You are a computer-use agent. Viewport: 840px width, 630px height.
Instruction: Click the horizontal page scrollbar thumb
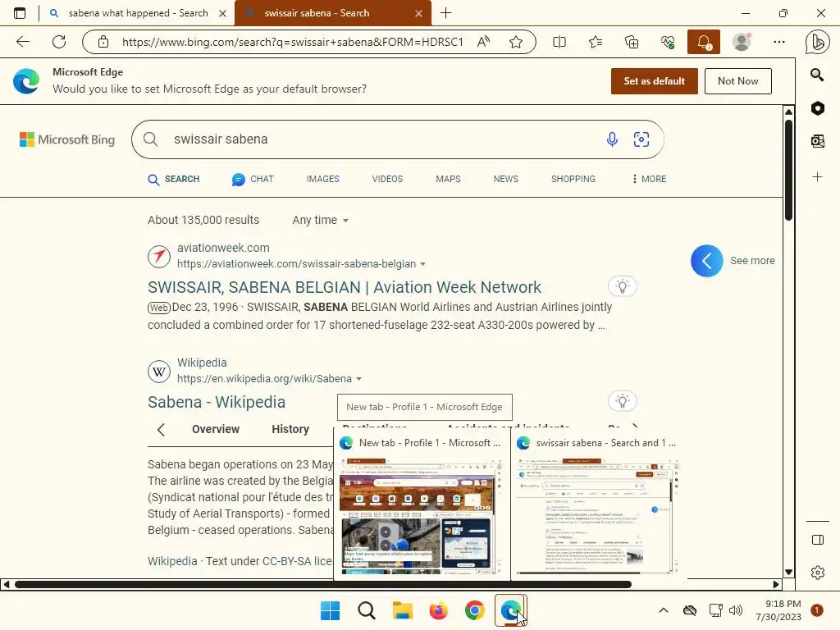point(323,584)
